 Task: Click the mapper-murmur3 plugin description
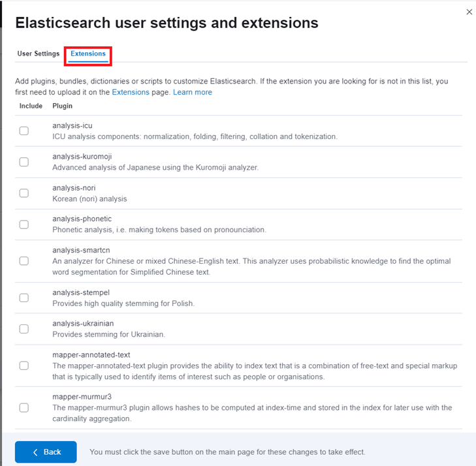pos(252,412)
